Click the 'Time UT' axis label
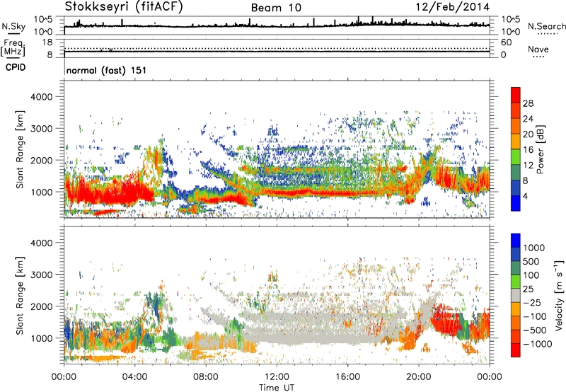This screenshot has width=566, height=392. [277, 388]
